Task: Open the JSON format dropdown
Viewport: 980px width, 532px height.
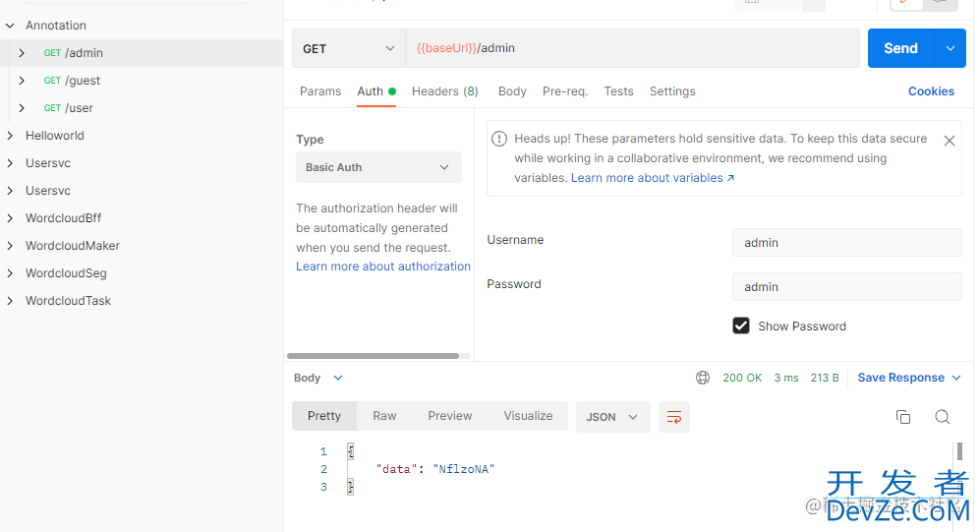Action: click(612, 417)
